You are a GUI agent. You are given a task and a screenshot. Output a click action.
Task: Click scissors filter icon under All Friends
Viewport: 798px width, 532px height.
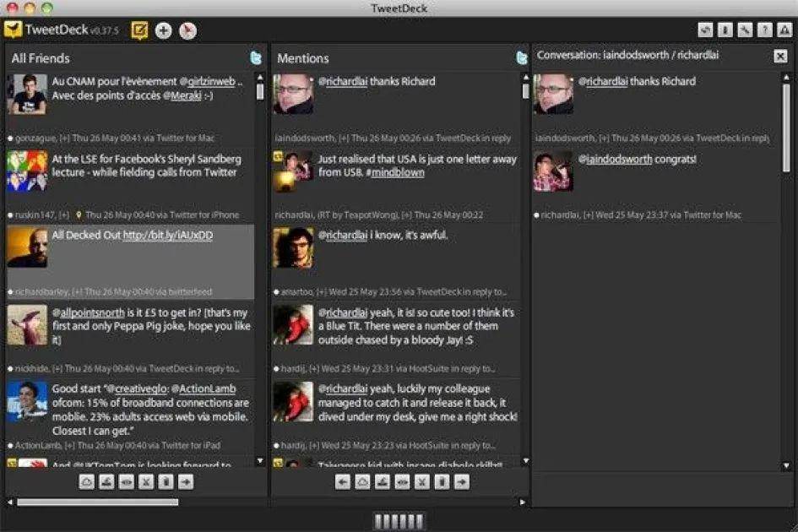coord(146,481)
